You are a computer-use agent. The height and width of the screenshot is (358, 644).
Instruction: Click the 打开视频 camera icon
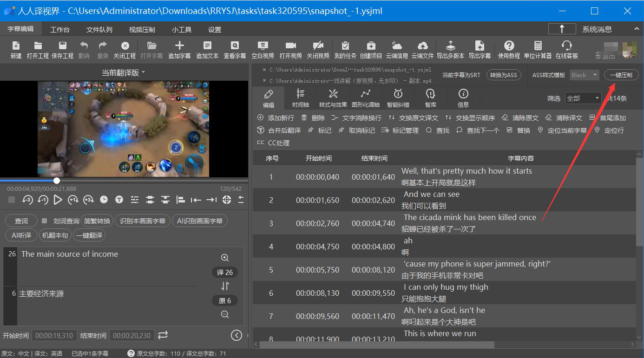(290, 46)
